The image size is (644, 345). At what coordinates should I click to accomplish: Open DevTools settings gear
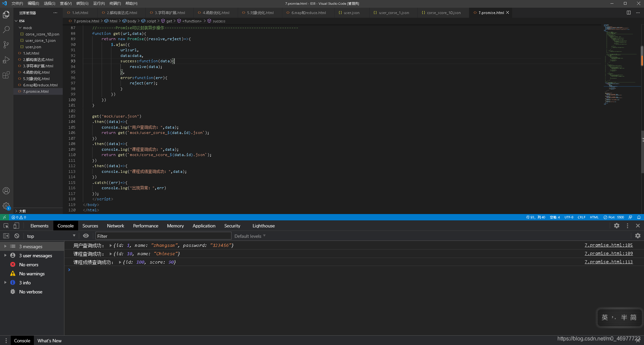616,226
